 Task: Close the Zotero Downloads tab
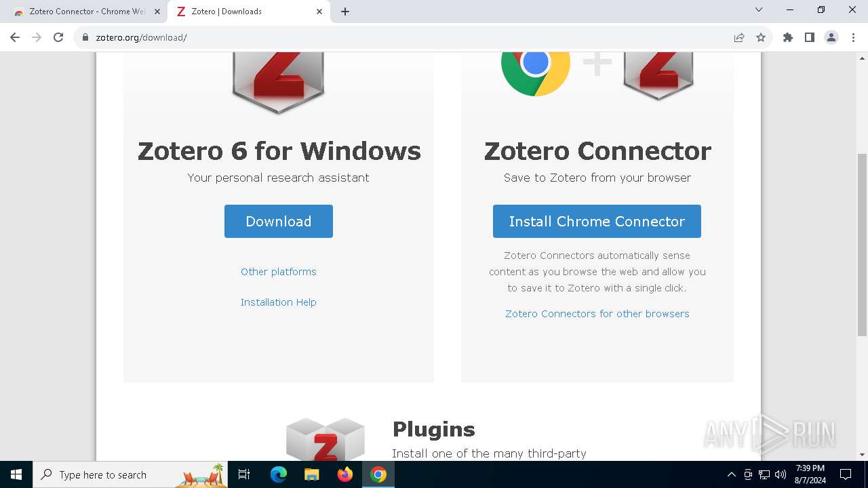pyautogui.click(x=319, y=12)
